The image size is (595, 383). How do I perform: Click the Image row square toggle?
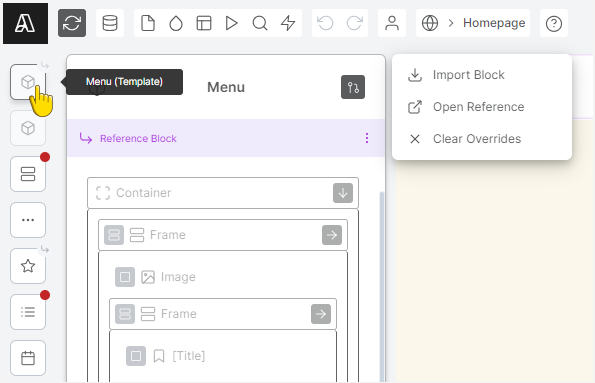click(x=125, y=277)
